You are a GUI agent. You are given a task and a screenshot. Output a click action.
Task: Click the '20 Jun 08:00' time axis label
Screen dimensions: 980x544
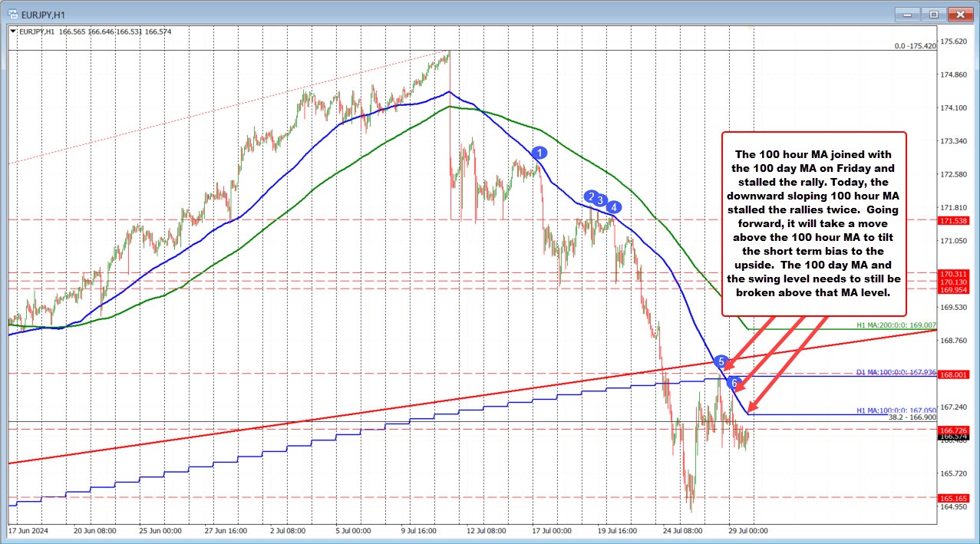pyautogui.click(x=97, y=530)
